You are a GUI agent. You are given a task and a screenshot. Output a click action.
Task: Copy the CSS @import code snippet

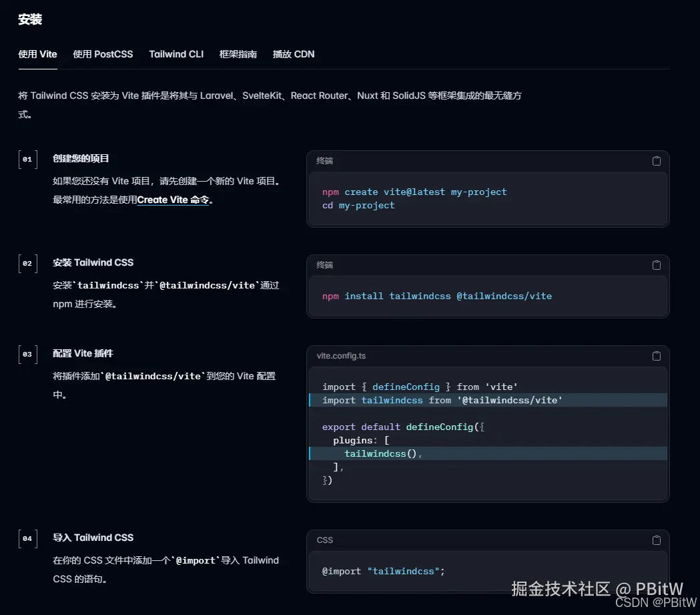656,540
